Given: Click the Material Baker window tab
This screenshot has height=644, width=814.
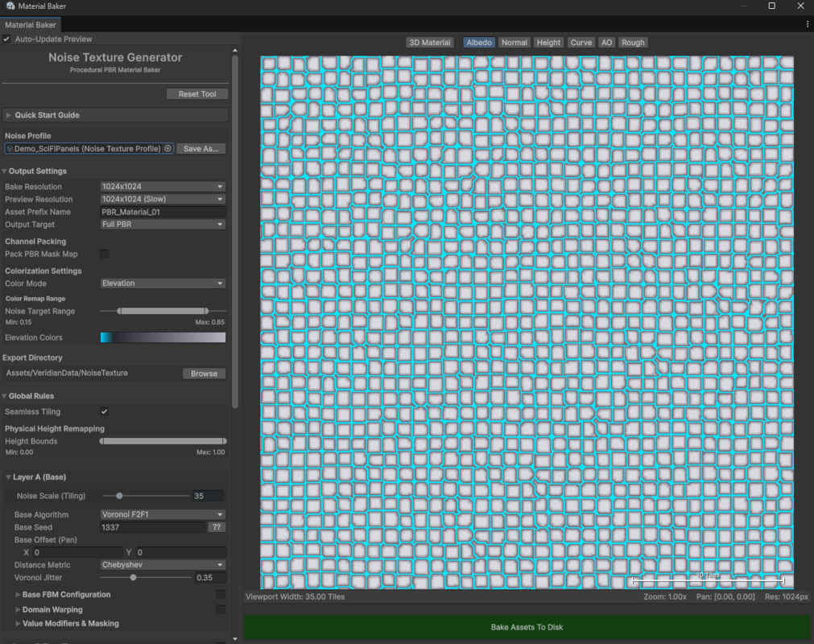Looking at the screenshot, I should coord(30,25).
